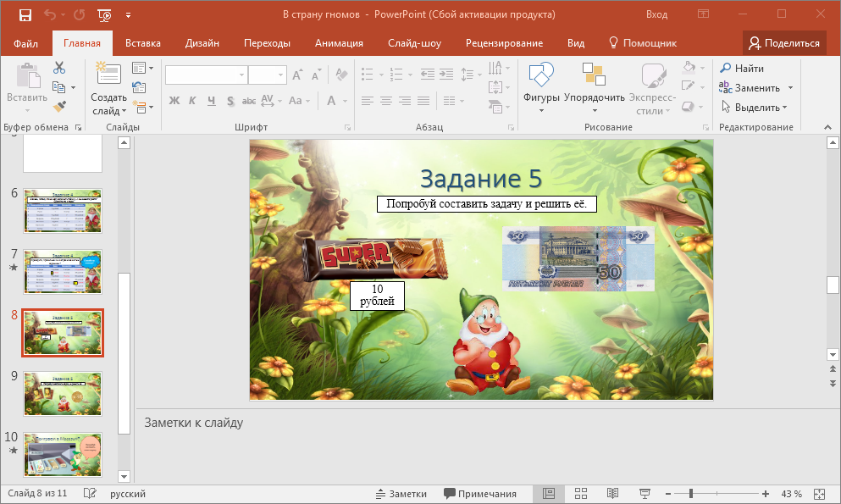Fit slide to the current window

[x=820, y=494]
